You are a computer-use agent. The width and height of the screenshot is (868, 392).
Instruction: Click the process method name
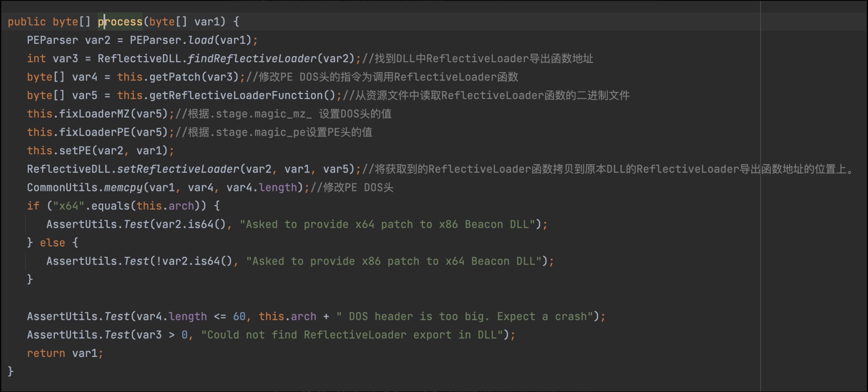pos(120,22)
